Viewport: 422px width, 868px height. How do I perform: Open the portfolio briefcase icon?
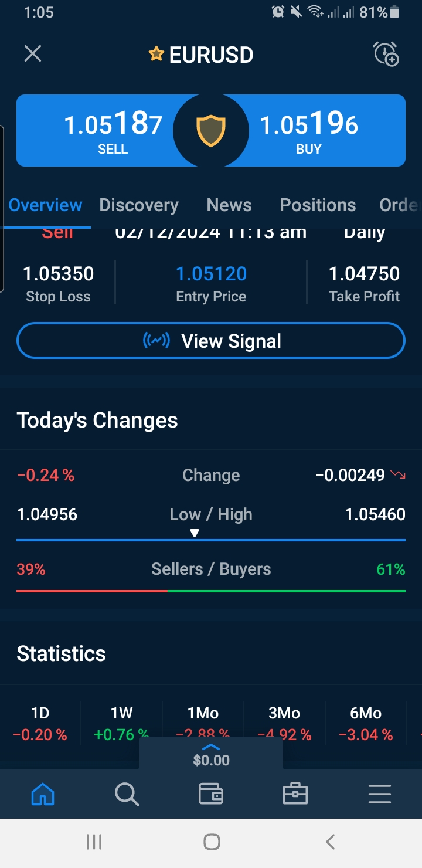point(295,795)
